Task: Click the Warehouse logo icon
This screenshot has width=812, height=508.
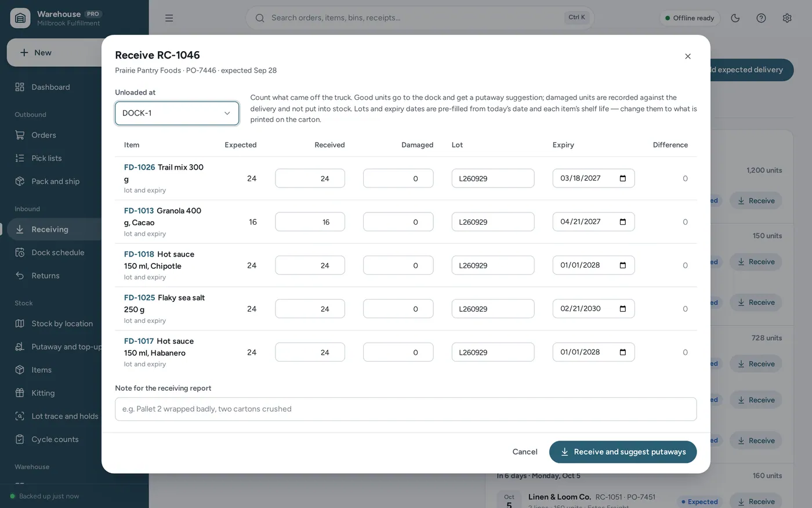Action: [x=20, y=19]
